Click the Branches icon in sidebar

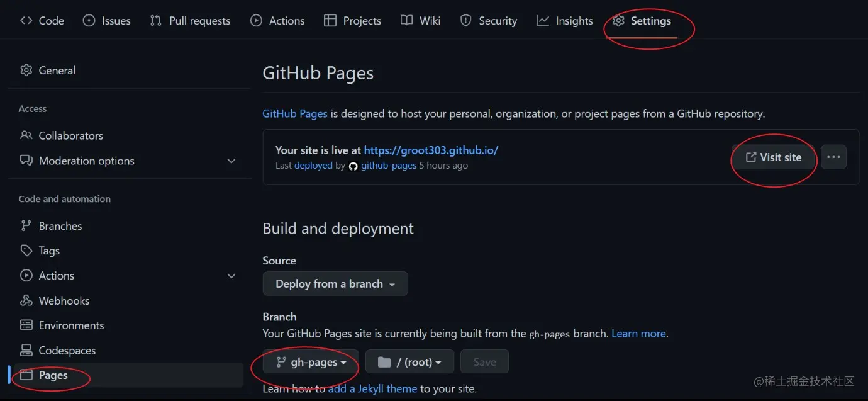(x=26, y=225)
